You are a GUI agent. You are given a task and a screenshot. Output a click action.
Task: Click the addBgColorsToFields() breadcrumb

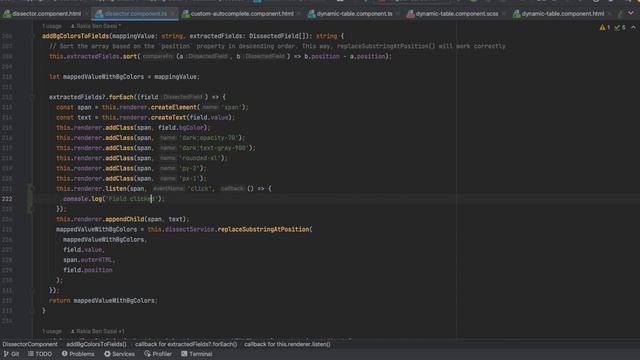point(96,344)
